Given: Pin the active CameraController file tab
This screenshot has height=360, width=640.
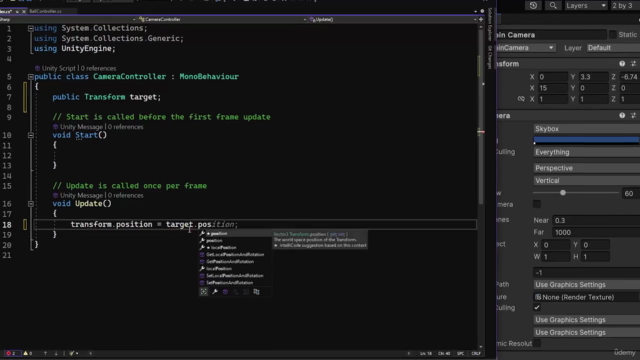Looking at the screenshot, I should (x=17, y=11).
